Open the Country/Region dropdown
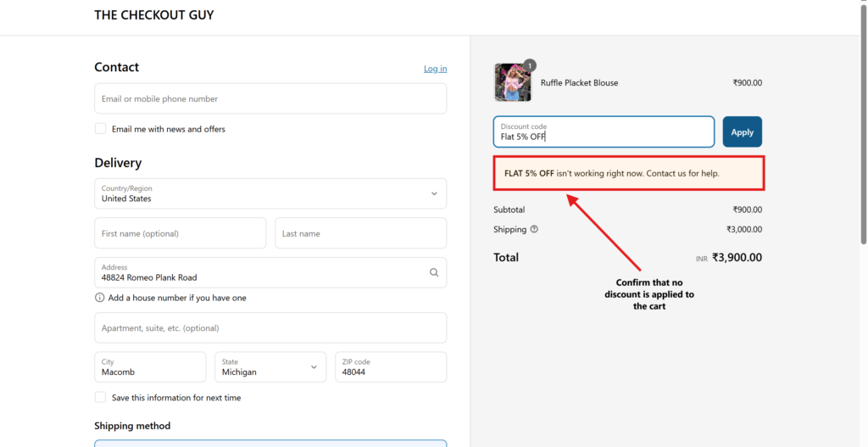This screenshot has height=447, width=868. pos(270,193)
